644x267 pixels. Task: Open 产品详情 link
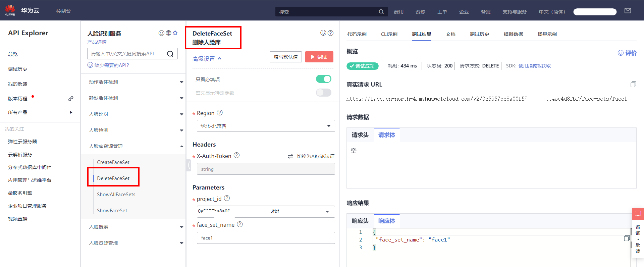coord(97,42)
